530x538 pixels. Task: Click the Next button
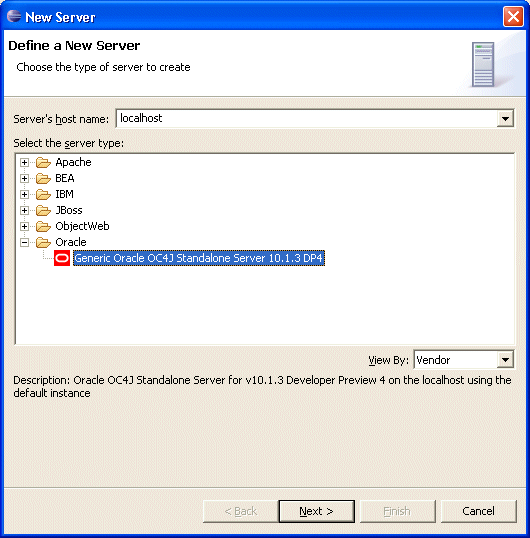tap(317, 511)
